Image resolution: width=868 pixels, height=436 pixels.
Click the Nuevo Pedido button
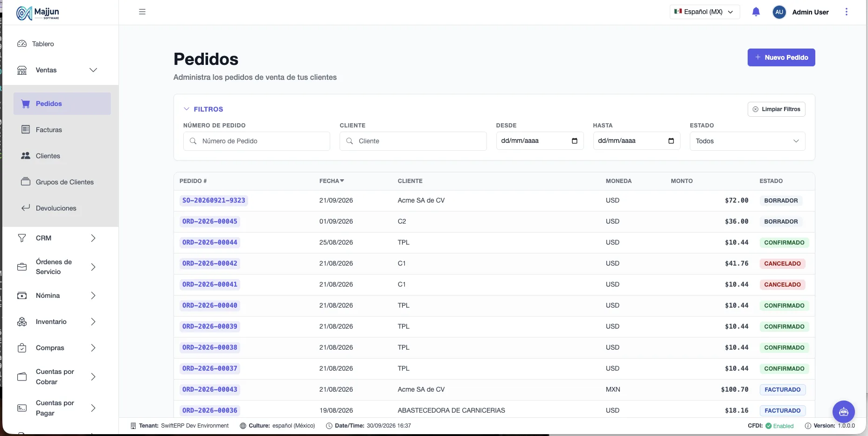[781, 57]
